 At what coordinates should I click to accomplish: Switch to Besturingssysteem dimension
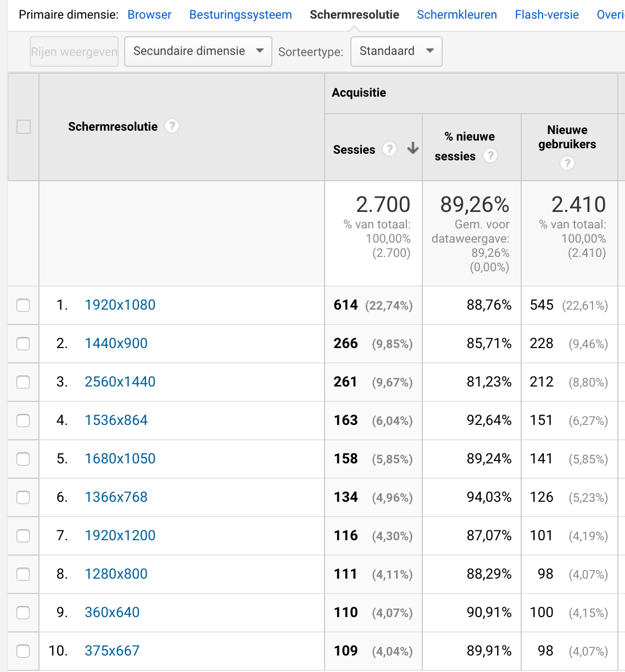[241, 15]
